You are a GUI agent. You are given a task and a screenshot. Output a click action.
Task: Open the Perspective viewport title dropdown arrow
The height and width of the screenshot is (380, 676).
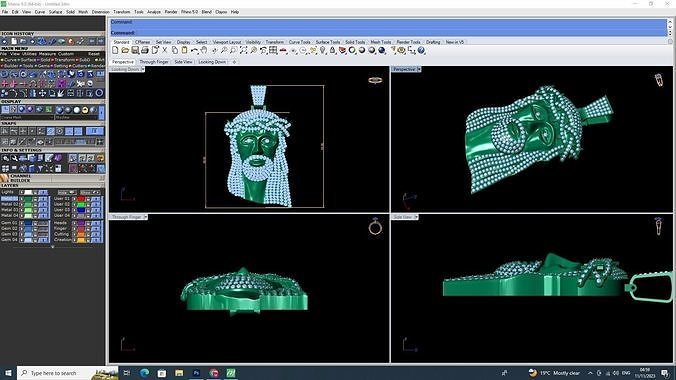(x=419, y=69)
